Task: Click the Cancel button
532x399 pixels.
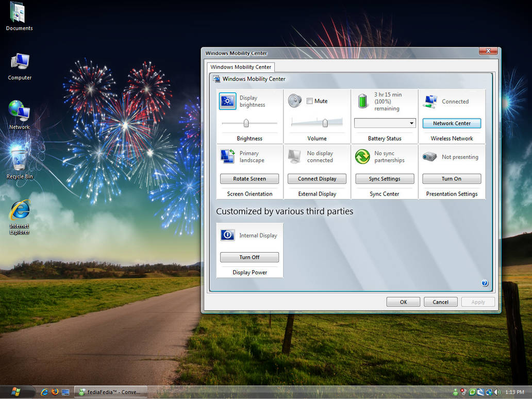Action: pyautogui.click(x=440, y=302)
